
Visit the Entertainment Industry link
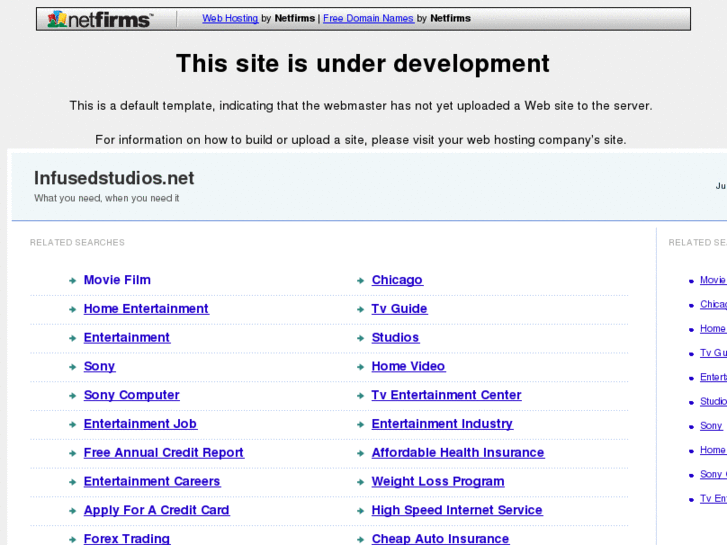tap(442, 423)
